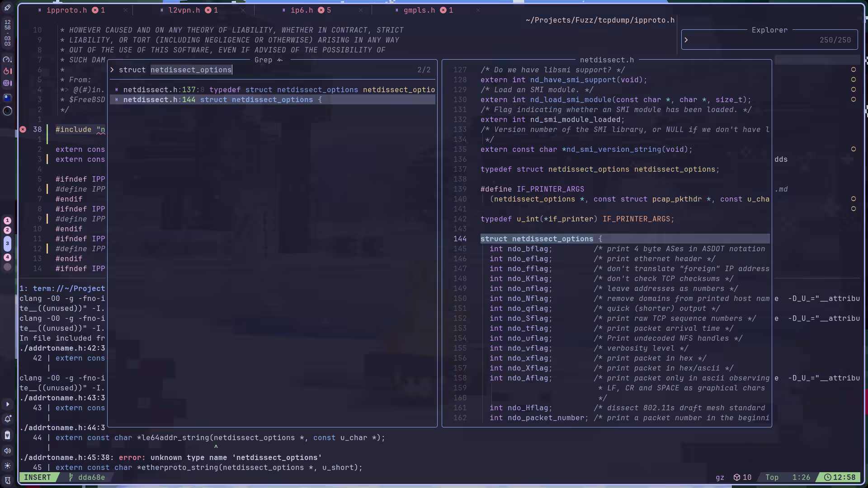Select netdissect.h:137 typedef grep result

(x=271, y=90)
